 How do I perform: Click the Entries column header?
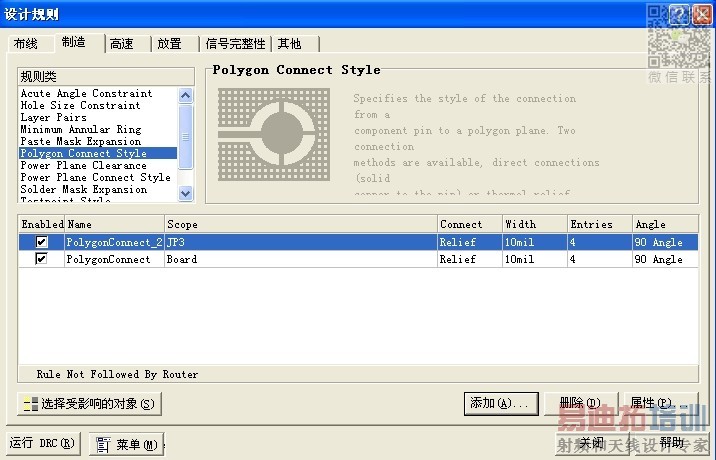(600, 224)
